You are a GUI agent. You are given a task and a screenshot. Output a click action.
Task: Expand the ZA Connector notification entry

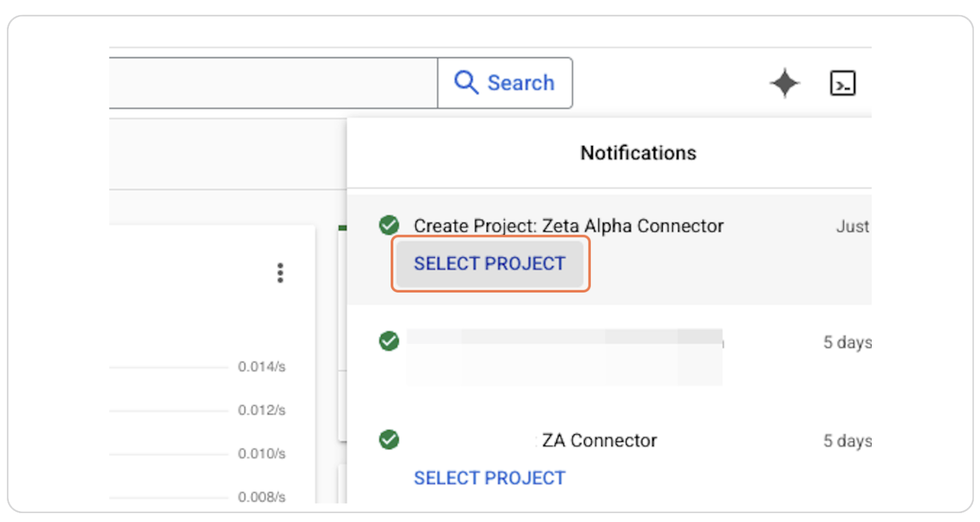[598, 440]
